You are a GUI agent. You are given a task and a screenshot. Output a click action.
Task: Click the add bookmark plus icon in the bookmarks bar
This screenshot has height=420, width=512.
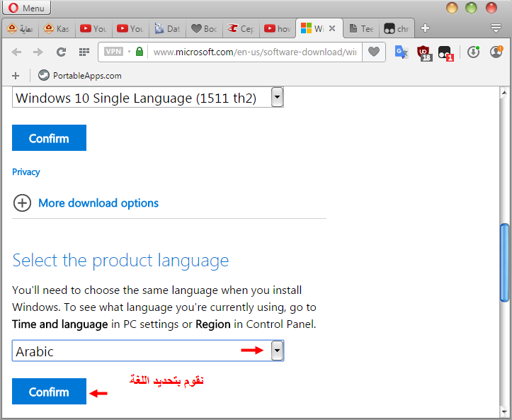point(16,76)
